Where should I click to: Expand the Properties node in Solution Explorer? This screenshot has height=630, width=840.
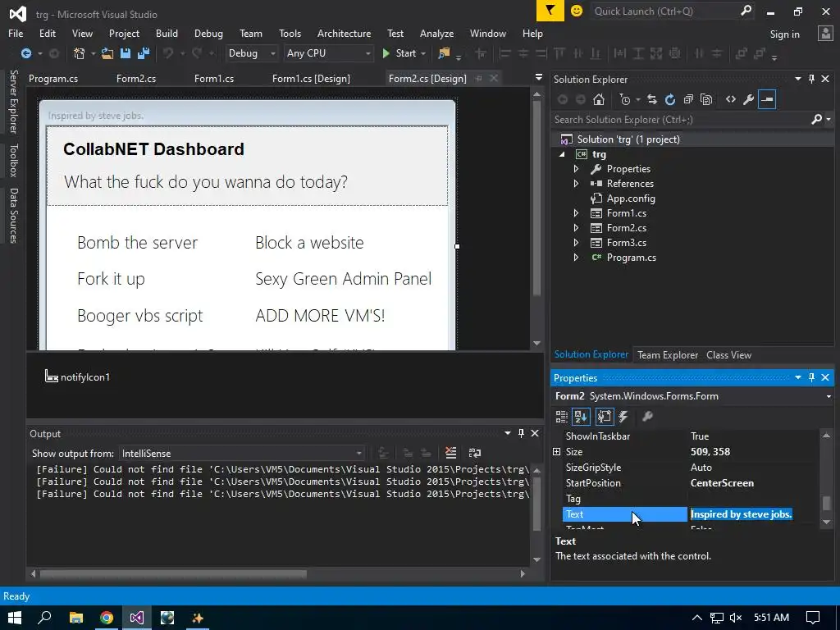[576, 169]
